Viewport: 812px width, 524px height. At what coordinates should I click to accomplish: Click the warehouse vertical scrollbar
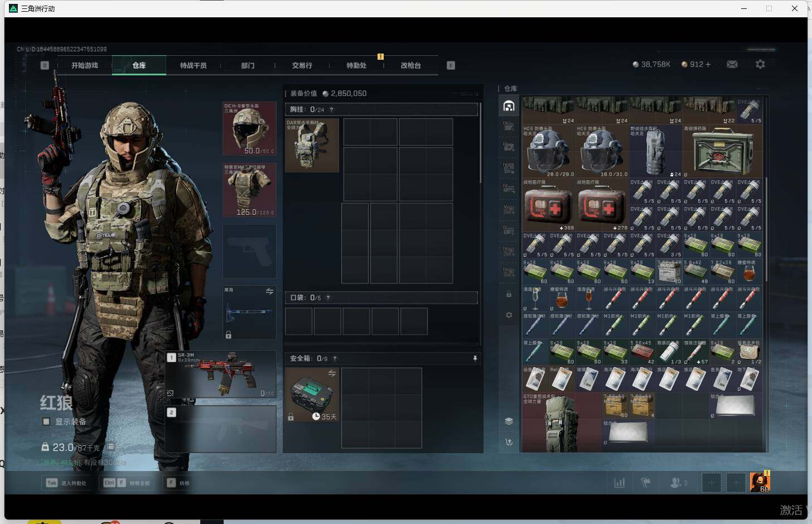tap(766, 229)
